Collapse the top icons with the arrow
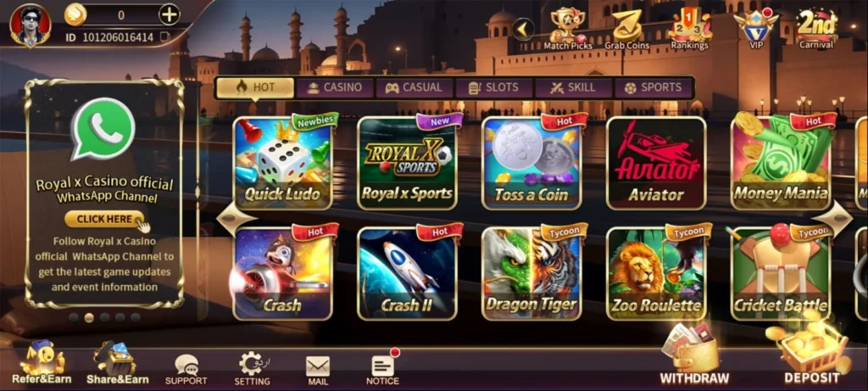The image size is (868, 391). [523, 30]
